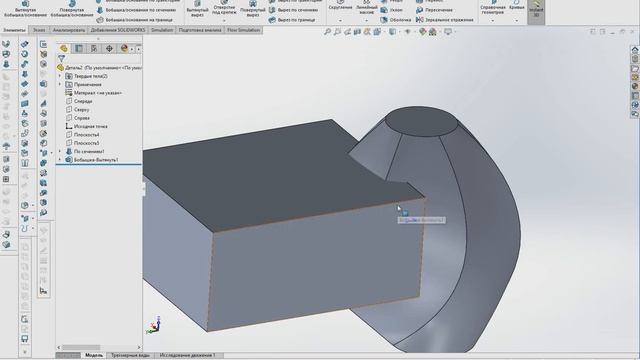
Task: Expand the По сечениям1 feature
Action: pos(60,151)
